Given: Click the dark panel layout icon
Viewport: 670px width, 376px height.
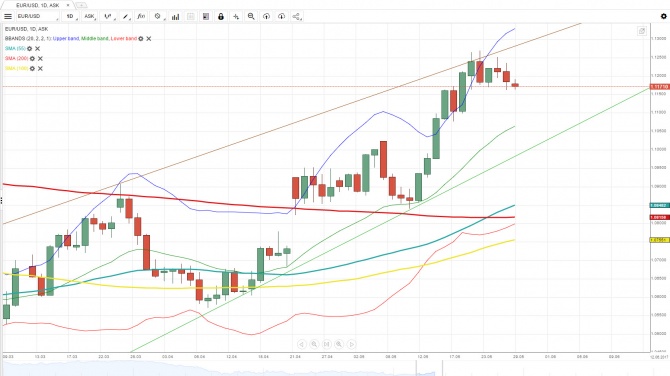Looking at the screenshot, I should click(x=206, y=17).
